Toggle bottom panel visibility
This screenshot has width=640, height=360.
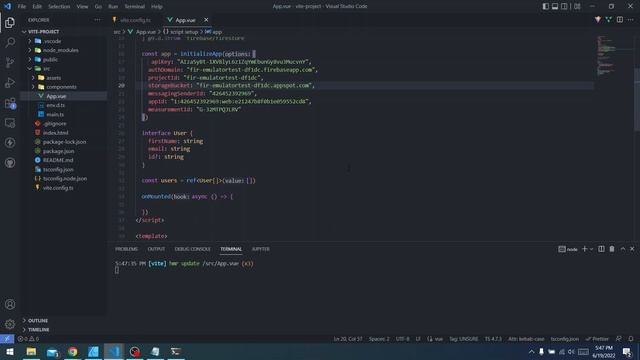tap(555, 6)
